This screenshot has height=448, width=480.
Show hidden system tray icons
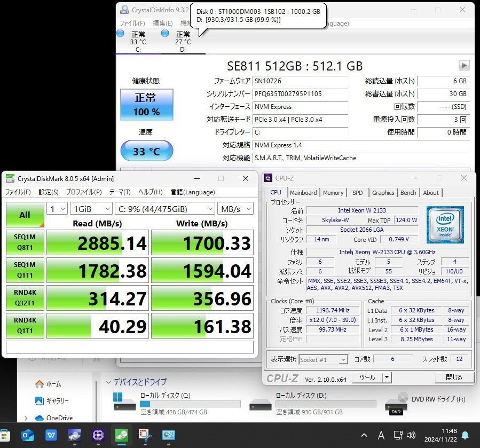point(364,435)
